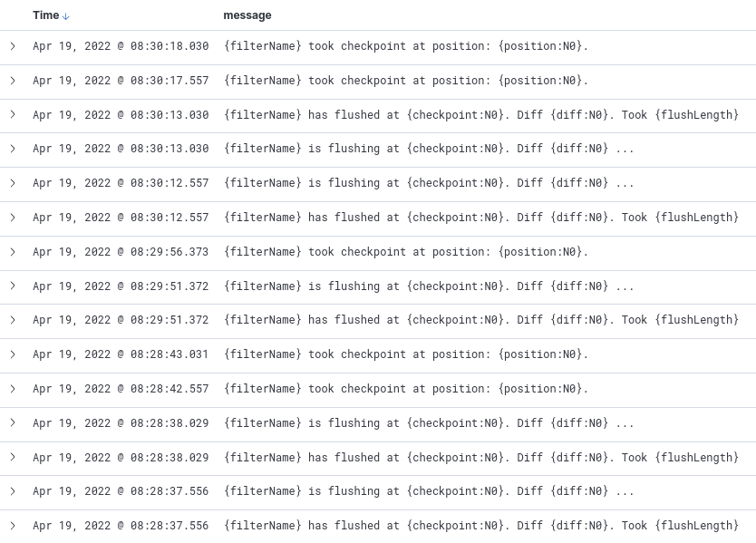Screen dimensions: 756x543
Task: Expand the 'has flushed' row at 08:29:51.372
Action: pos(13,320)
